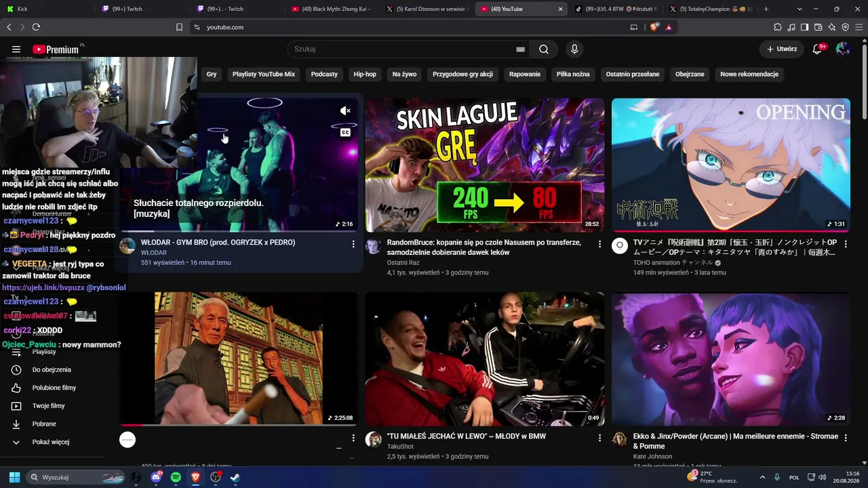Expand the browser tab search dropdown
Viewport: 868px width, 488px height.
coord(800,9)
